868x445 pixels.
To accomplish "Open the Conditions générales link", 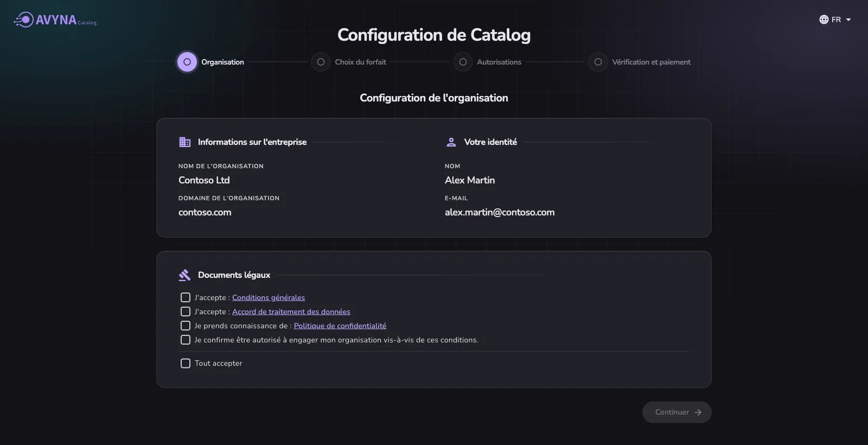I will [x=269, y=297].
